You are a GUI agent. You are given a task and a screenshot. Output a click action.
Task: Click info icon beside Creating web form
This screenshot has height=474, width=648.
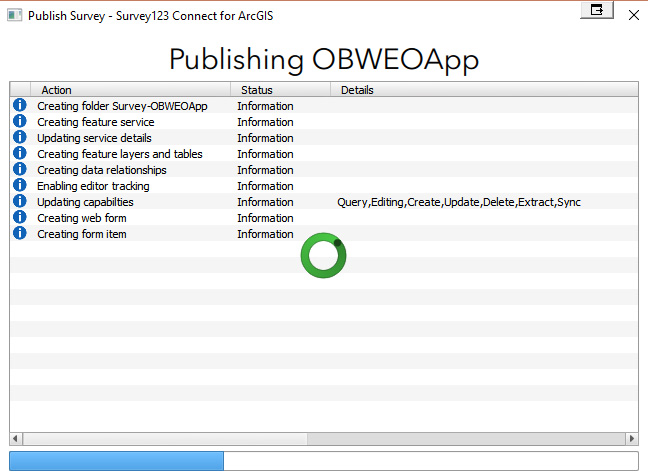(x=19, y=217)
